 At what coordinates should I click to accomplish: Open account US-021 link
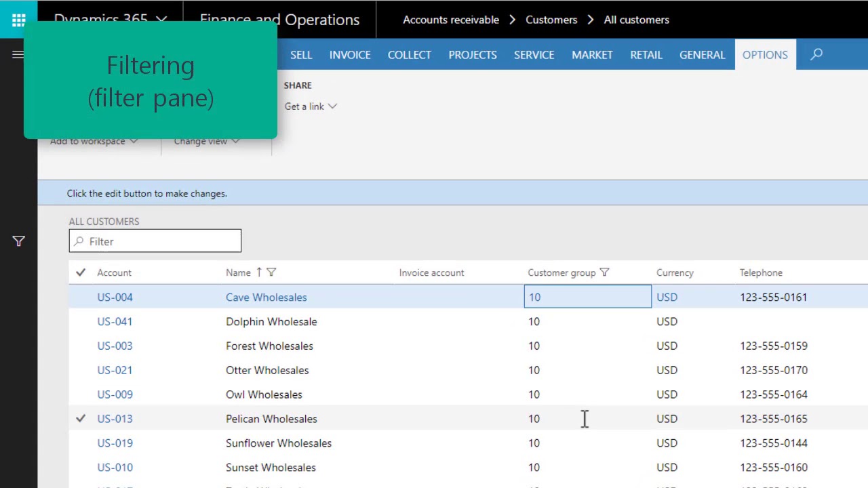coord(115,370)
